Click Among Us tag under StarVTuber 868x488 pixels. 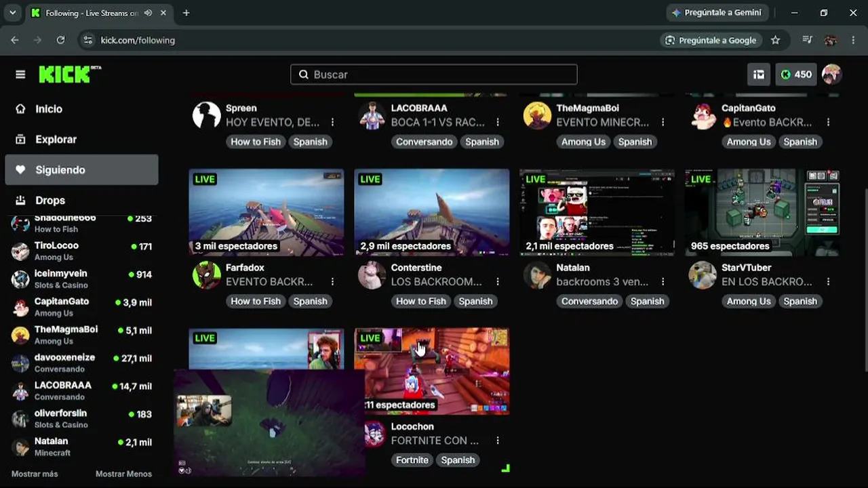click(x=749, y=301)
